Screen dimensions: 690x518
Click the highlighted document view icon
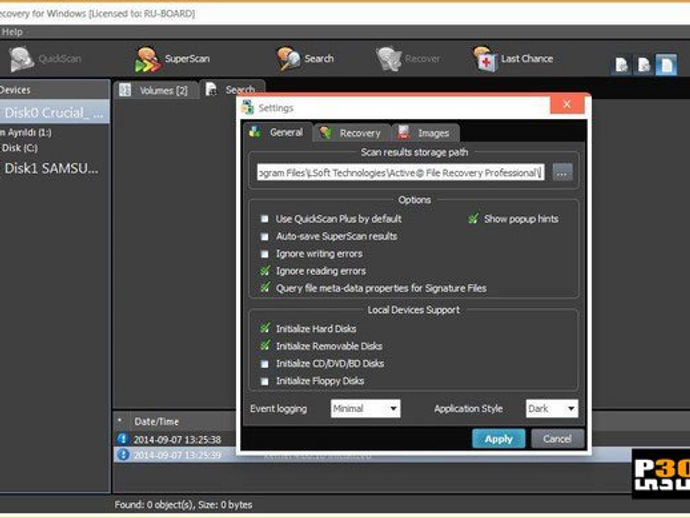click(666, 65)
